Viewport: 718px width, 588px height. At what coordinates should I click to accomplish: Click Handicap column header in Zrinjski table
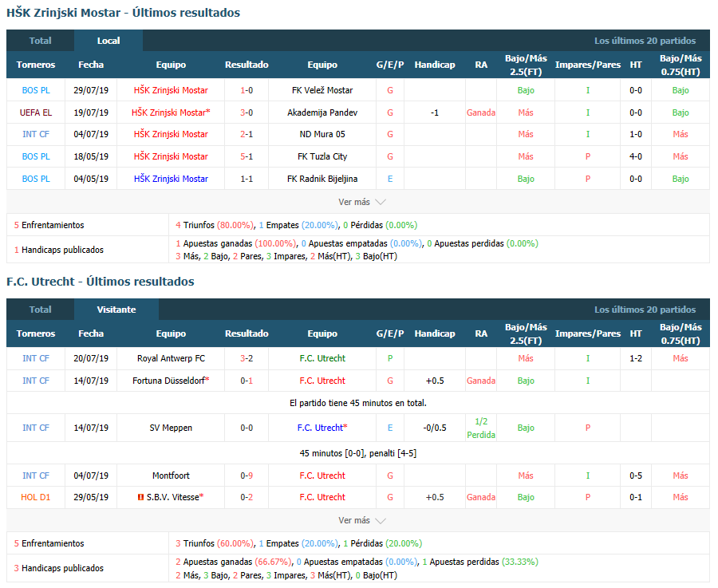coord(435,65)
